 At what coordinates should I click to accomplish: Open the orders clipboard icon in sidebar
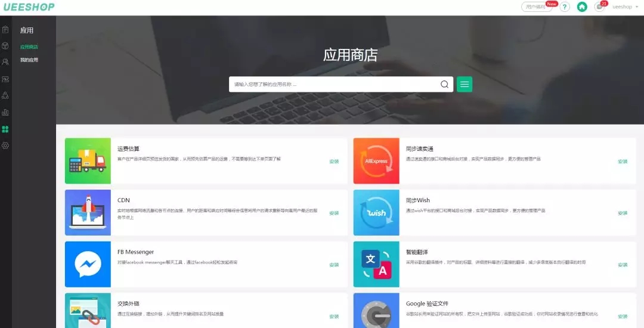click(5, 29)
